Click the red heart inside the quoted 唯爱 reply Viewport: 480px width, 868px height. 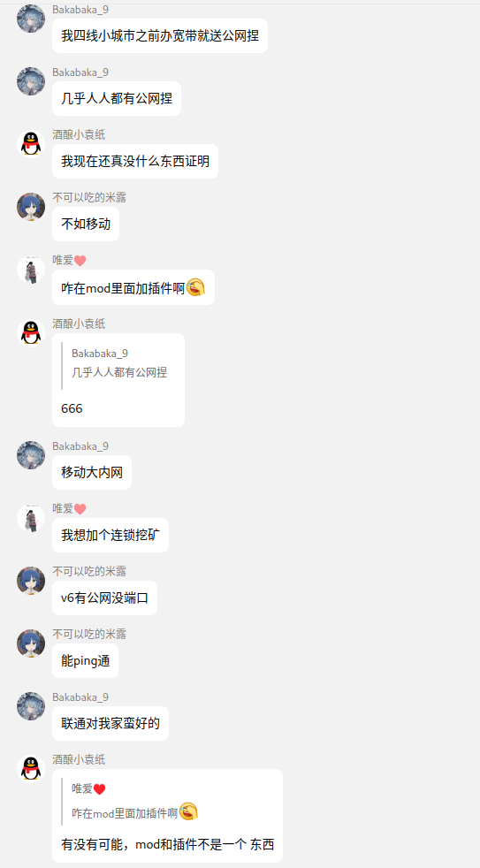pos(99,789)
